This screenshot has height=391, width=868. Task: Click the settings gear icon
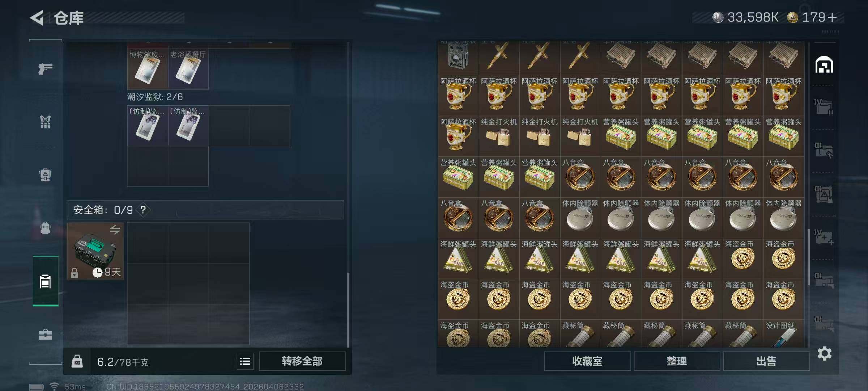pyautogui.click(x=824, y=353)
